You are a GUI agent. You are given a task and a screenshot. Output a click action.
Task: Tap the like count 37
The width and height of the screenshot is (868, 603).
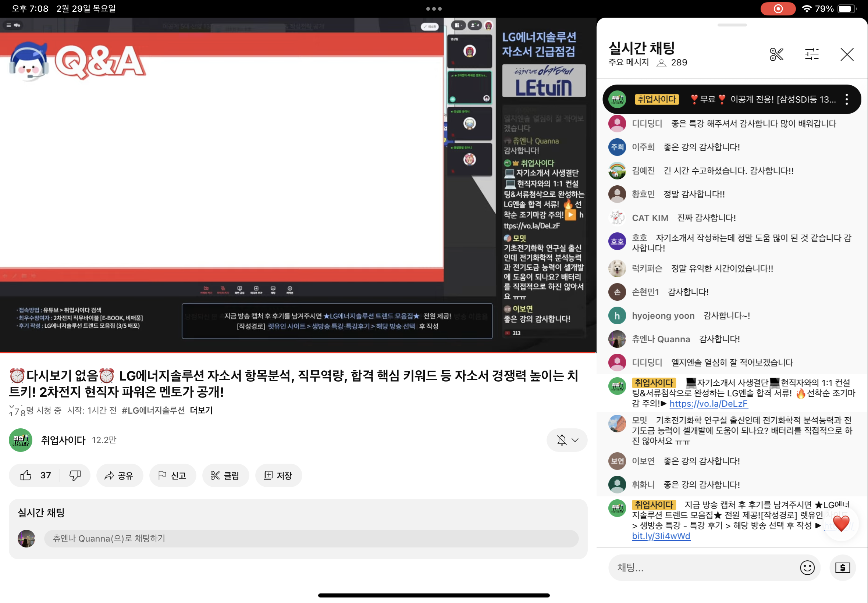[45, 475]
